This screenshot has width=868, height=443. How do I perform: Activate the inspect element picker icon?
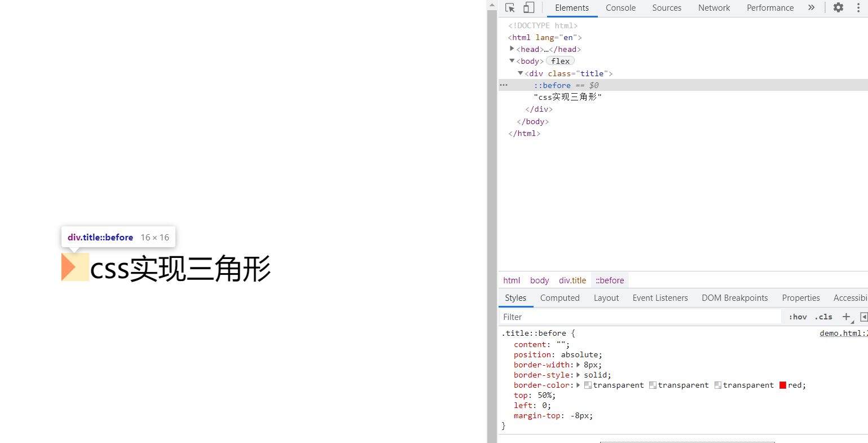[x=510, y=7]
